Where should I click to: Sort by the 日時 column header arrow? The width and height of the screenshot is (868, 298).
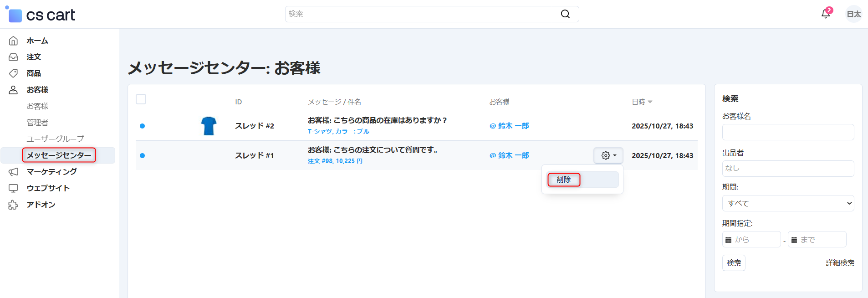click(650, 102)
